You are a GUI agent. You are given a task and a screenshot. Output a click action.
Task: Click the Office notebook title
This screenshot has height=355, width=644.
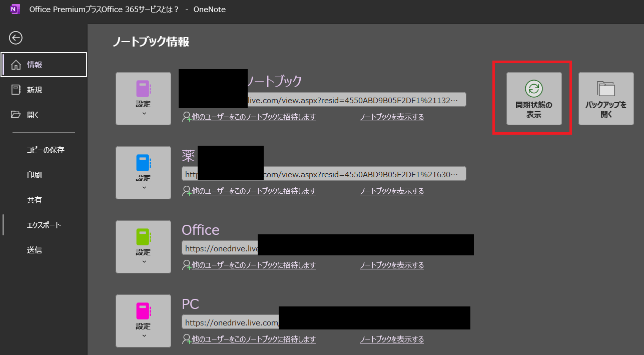[201, 230]
